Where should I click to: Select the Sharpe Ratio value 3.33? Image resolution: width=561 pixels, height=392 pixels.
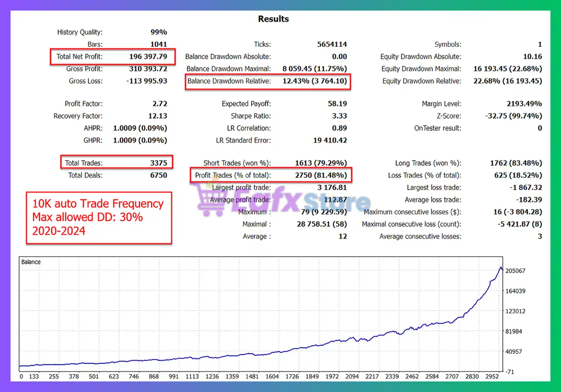pyautogui.click(x=339, y=116)
